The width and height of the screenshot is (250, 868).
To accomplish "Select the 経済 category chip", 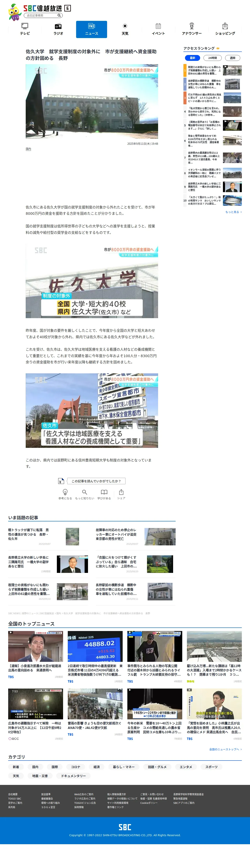I will 97,767.
